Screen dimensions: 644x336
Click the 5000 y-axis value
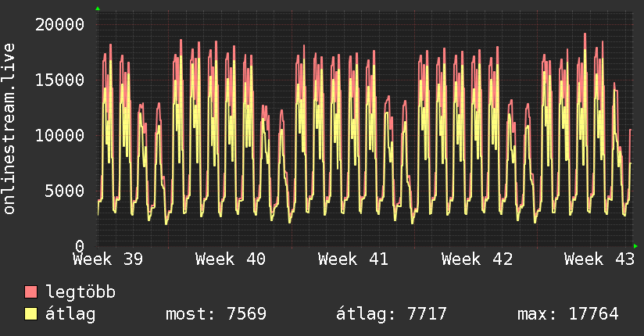tap(65, 191)
